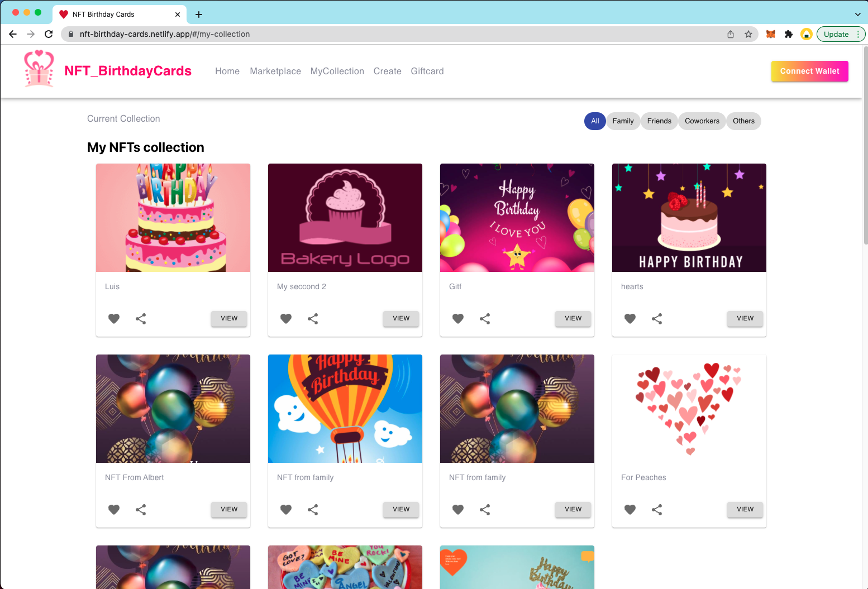
Task: Click the hot air balloon card image
Action: pos(345,409)
